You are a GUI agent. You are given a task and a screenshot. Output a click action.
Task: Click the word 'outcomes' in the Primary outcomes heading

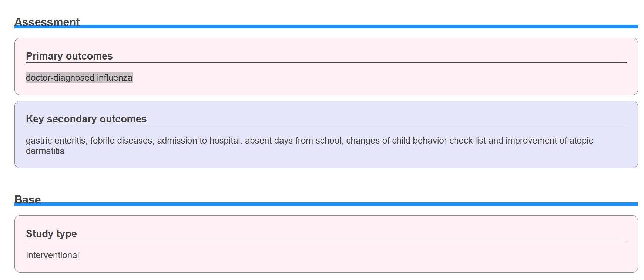89,56
